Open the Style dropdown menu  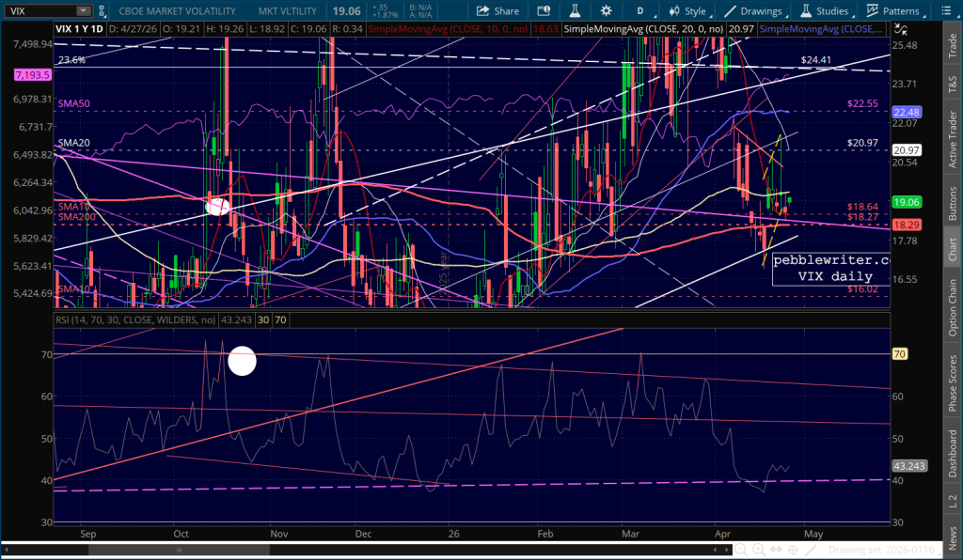[x=688, y=11]
